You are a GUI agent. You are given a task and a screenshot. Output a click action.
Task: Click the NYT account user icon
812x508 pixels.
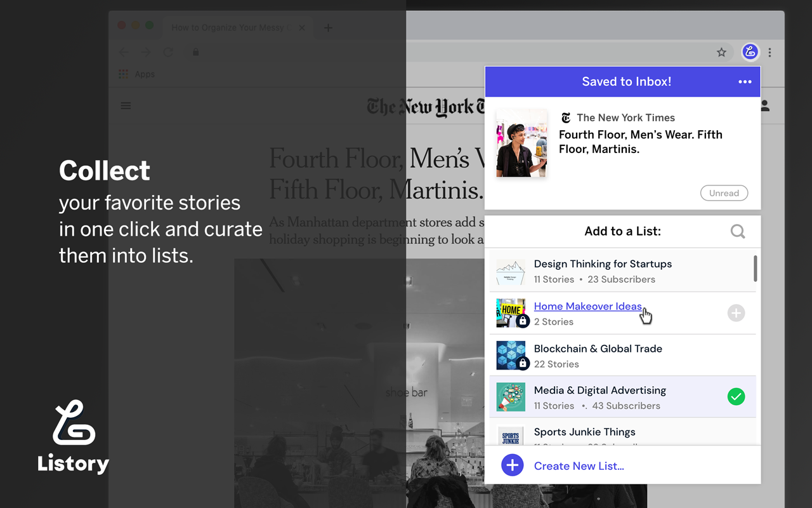pyautogui.click(x=765, y=105)
